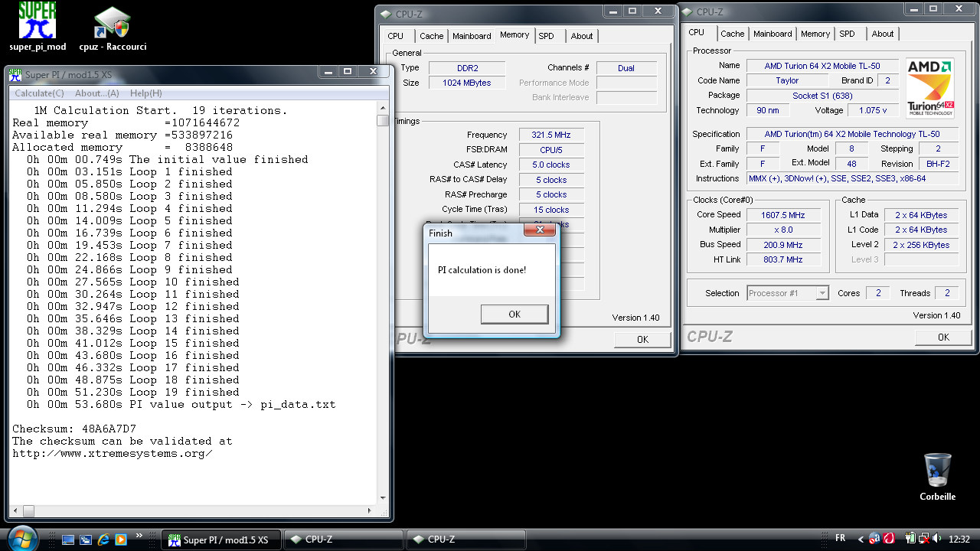This screenshot has height=551, width=980.
Task: Click Checksum: 48A6A7D7 line
Action: tap(74, 429)
